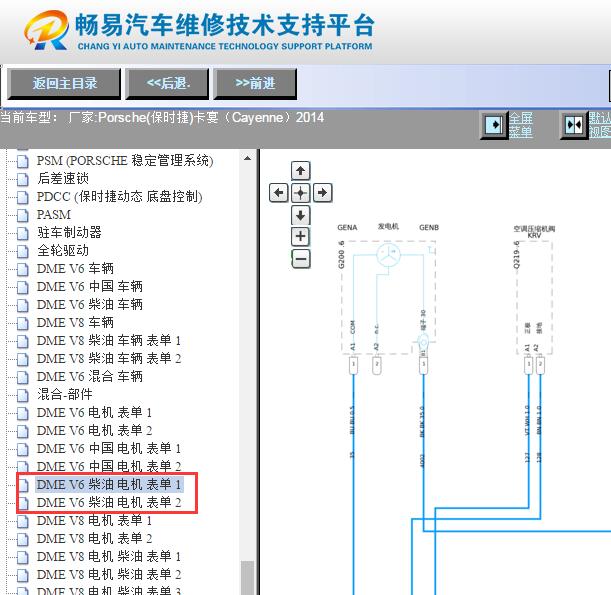Viewport: 611px width, 595px height.
Task: Zoom in the diagram with the plus button
Action: [300, 237]
